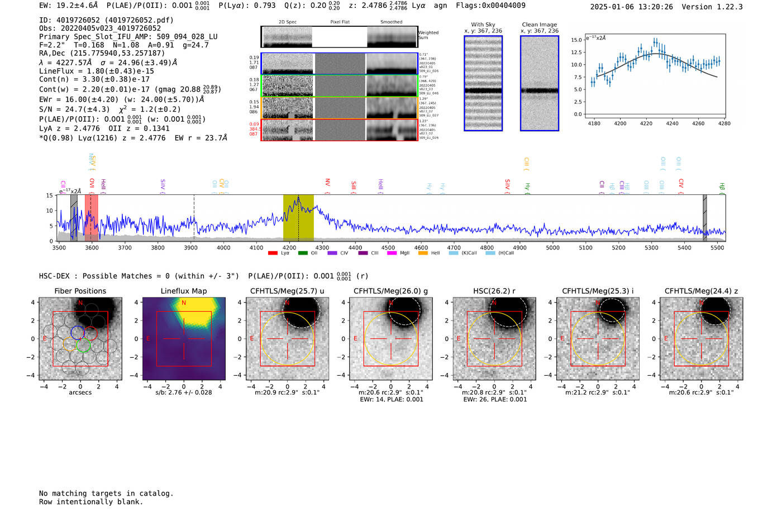This screenshot has height=532, width=782.
Task: Open the CFHTLS i-band cutout image
Action: point(598,339)
